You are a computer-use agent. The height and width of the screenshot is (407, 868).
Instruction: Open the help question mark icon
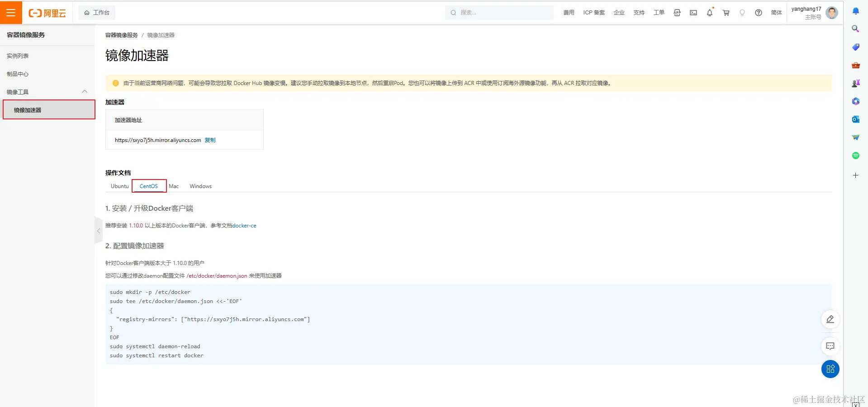(759, 13)
